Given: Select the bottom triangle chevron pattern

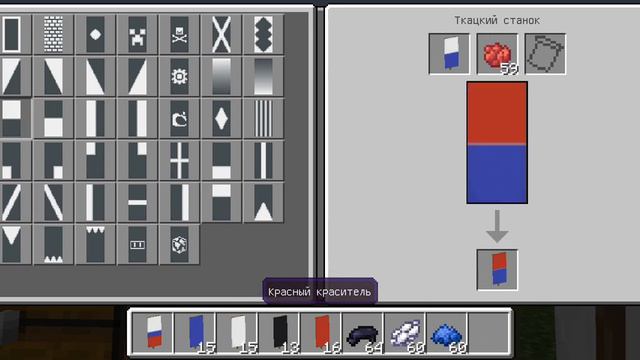Looking at the screenshot, I should pyautogui.click(x=264, y=202).
